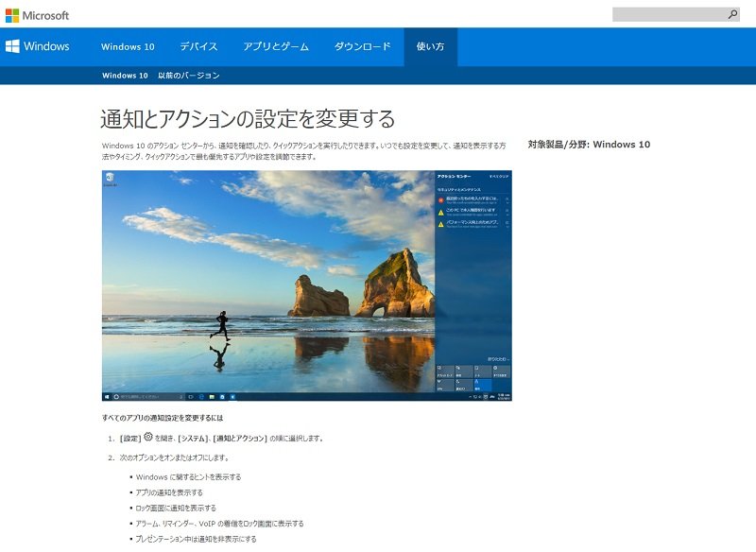Click the Action Center desktop screenshot
756x552 pixels.
(306, 285)
